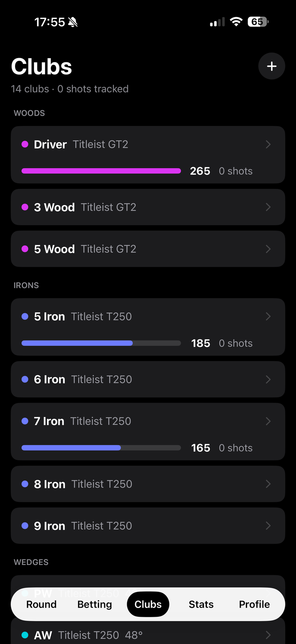Tap the silent bell icon beside the time

tap(73, 22)
